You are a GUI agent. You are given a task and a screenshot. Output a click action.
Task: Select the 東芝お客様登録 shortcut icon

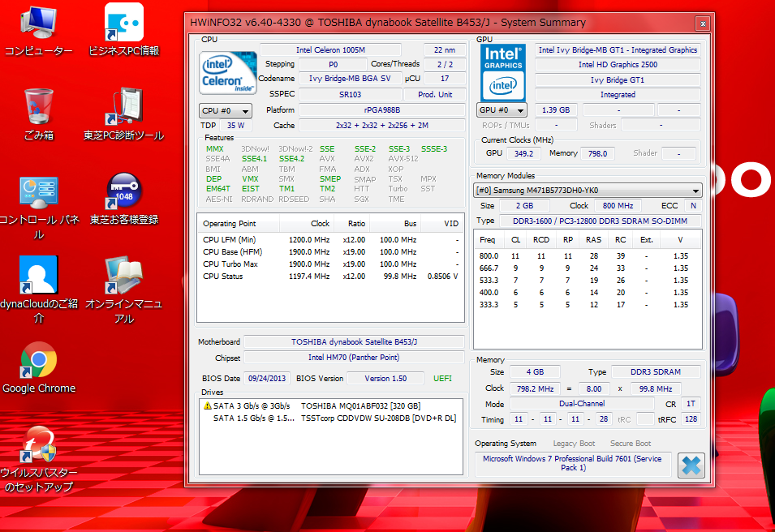point(124,199)
